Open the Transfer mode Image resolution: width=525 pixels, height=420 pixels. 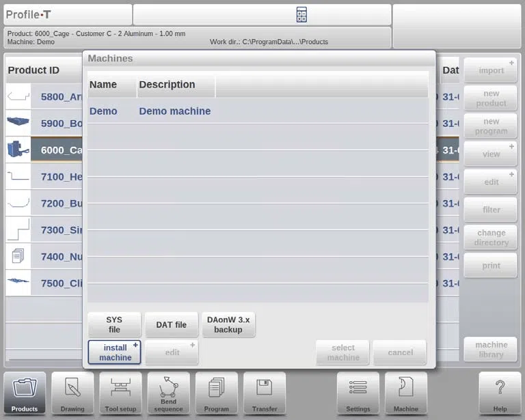(265, 393)
